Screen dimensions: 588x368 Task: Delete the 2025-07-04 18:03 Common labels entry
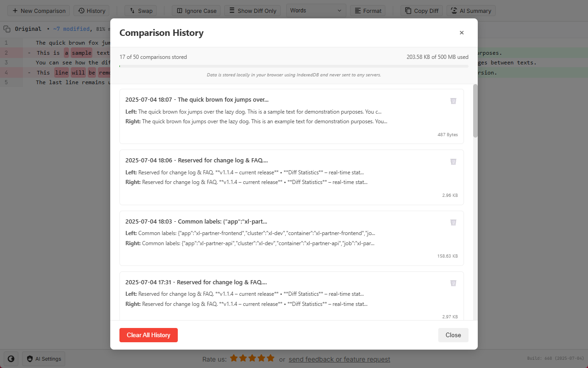pyautogui.click(x=453, y=223)
